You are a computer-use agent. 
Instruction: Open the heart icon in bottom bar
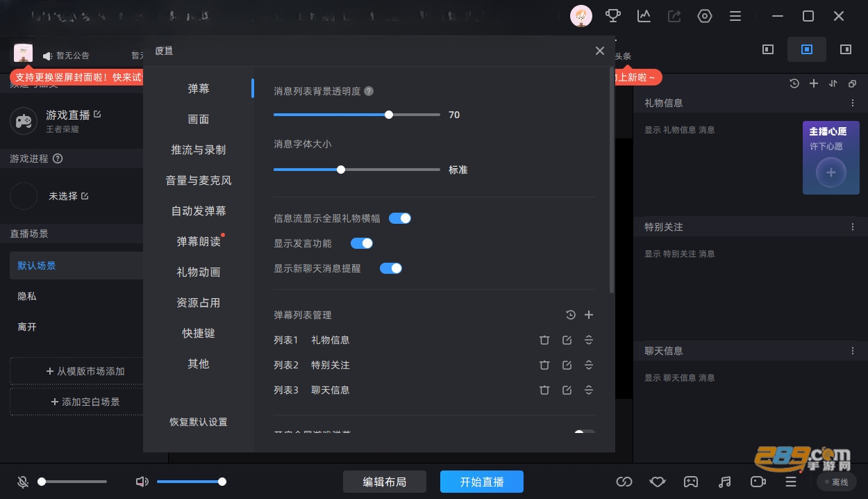coord(657,482)
